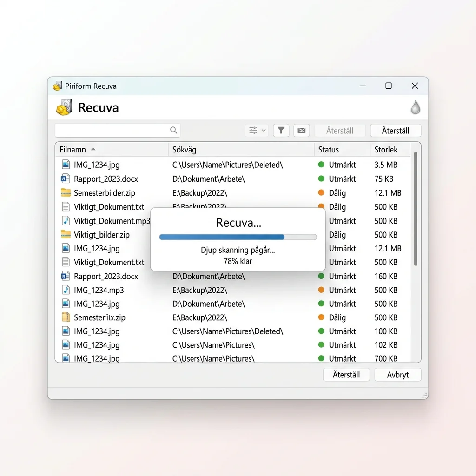The image size is (476, 476).
Task: Click the Recuva hard-hat drive logo beside the heading
Action: 64,107
